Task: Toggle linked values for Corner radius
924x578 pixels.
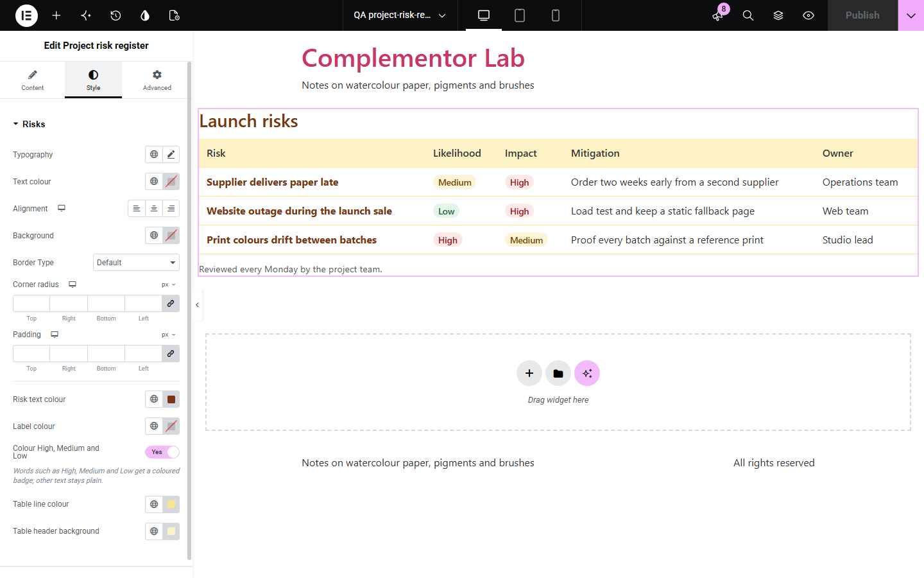Action: tap(171, 303)
